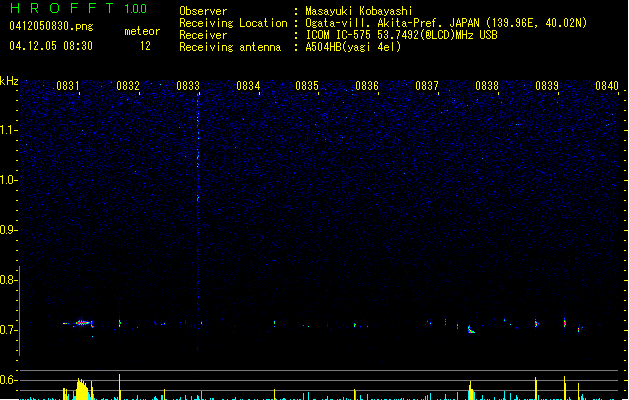Click the Receiving Location label
This screenshot has height=400, width=629.
coord(233,23)
